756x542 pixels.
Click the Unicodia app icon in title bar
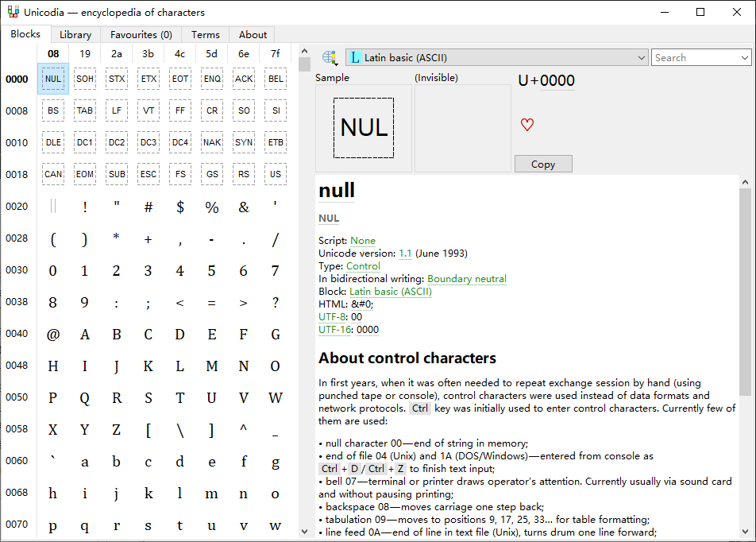tap(13, 12)
